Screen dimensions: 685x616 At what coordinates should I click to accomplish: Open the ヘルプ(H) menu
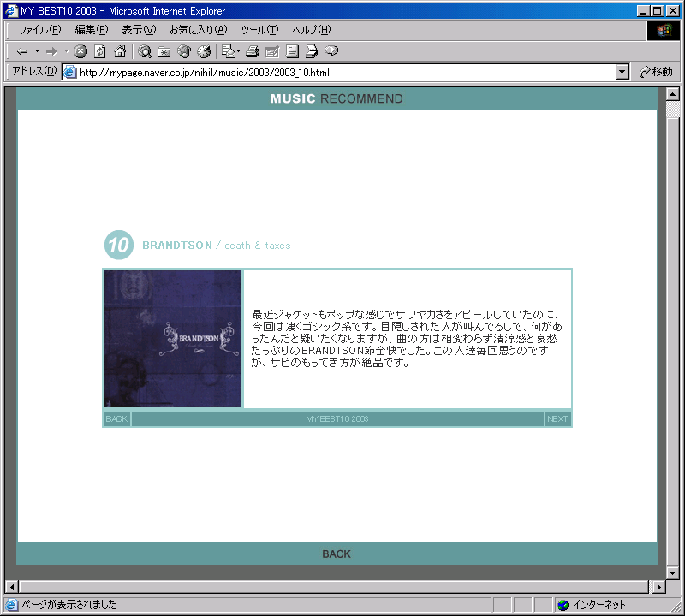[312, 30]
